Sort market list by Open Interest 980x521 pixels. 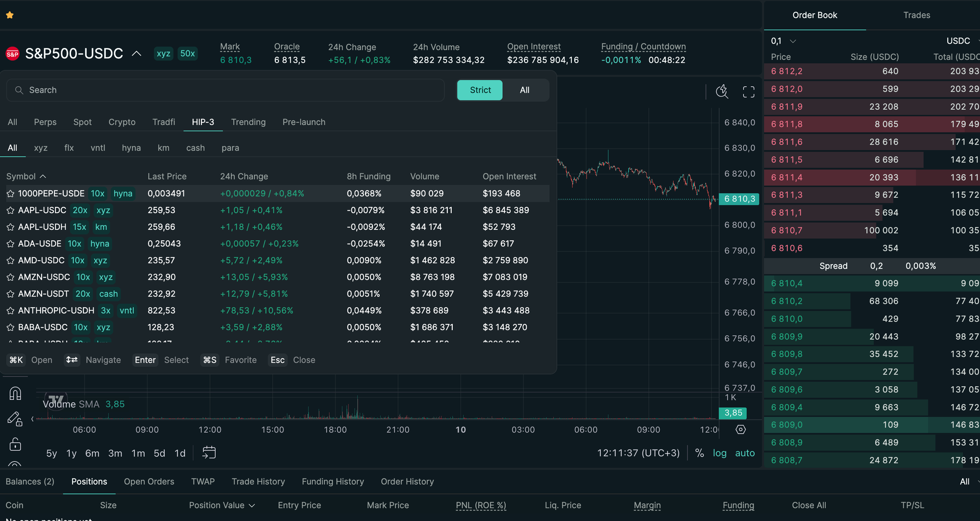[x=510, y=176]
